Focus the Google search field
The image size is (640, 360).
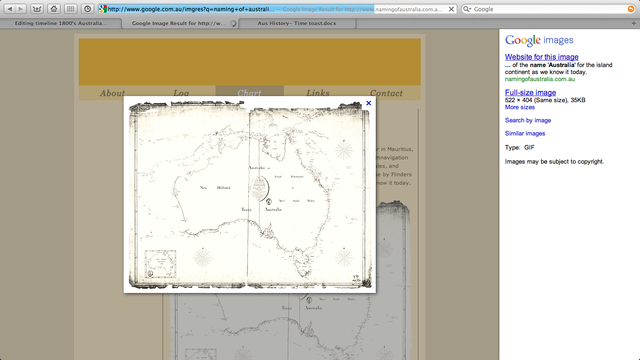click(550, 9)
